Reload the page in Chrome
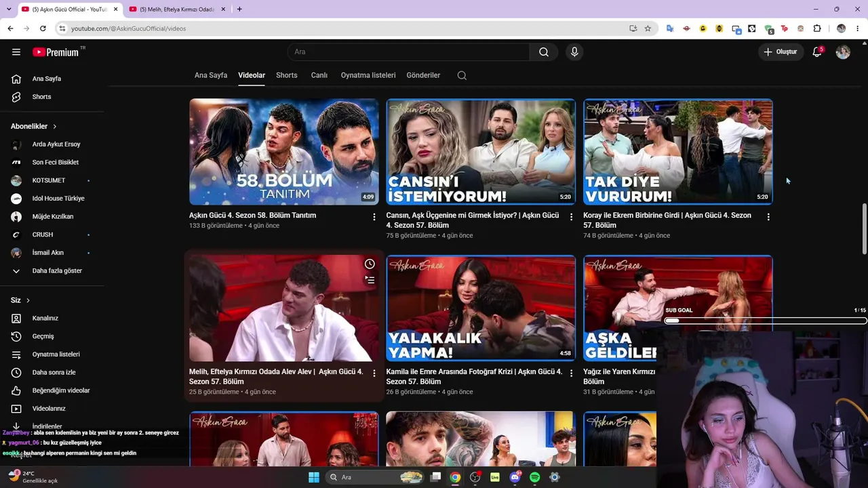Image resolution: width=868 pixels, height=488 pixels. (43, 28)
